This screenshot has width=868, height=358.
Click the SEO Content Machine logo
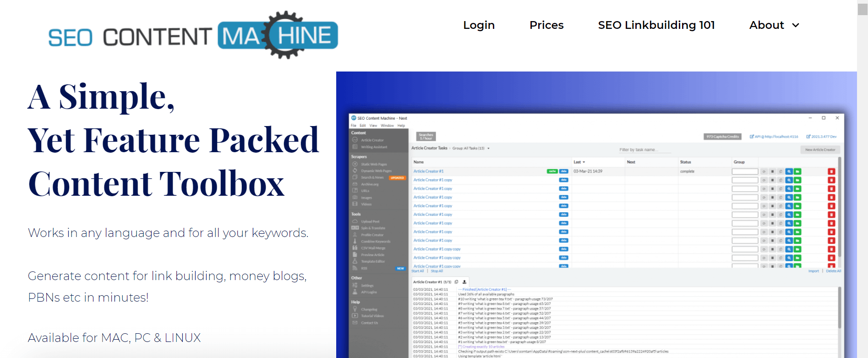193,35
